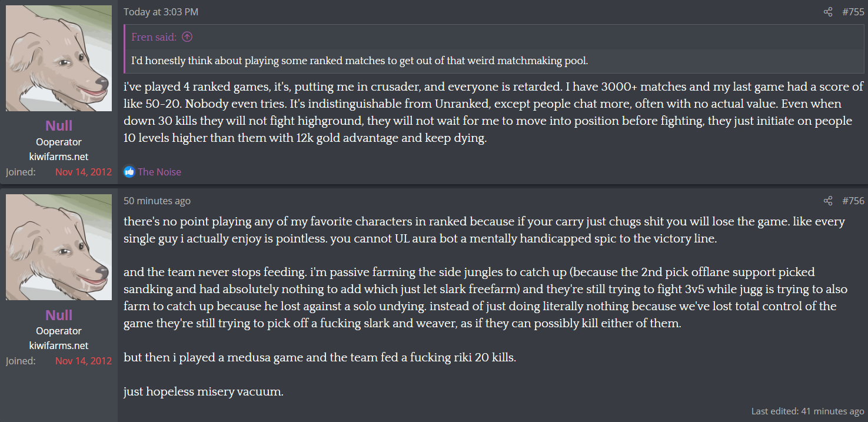Image resolution: width=868 pixels, height=422 pixels.
Task: Click the up-arrow icon beside "Fren said:"
Action: pos(187,37)
